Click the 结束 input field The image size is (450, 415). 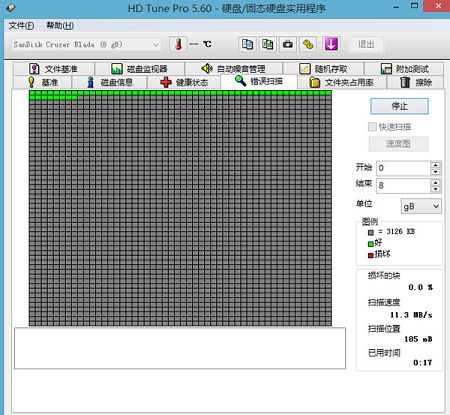(x=403, y=185)
